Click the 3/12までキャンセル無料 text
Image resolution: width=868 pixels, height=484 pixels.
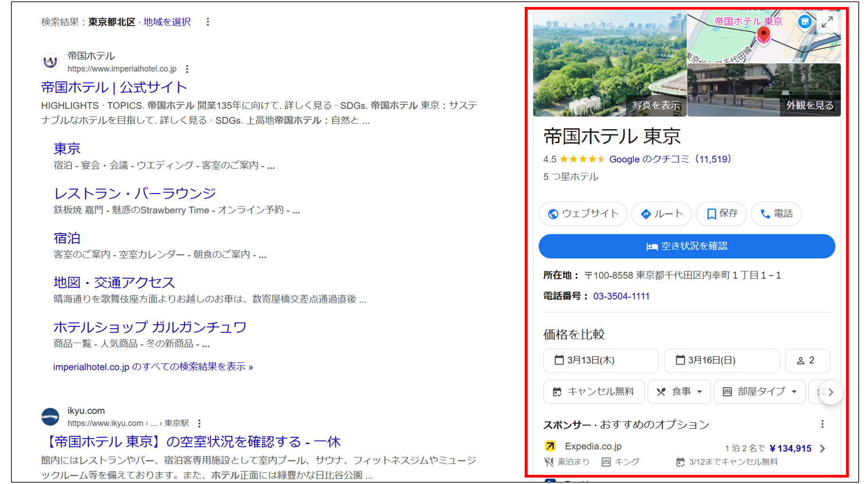coord(733,461)
